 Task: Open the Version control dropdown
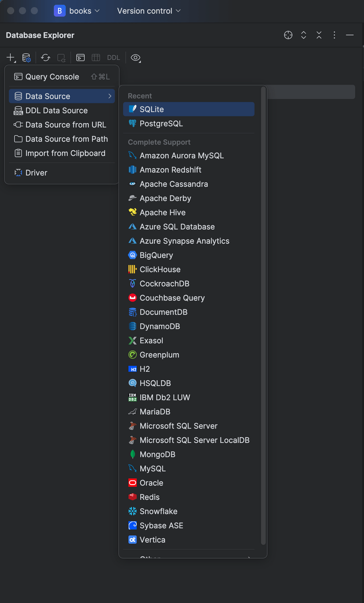pos(149,11)
